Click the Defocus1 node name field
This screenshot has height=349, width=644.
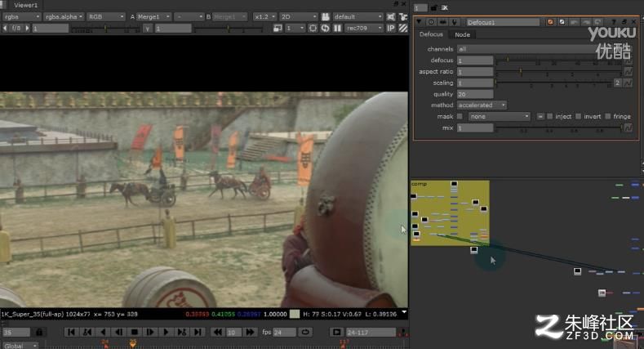[x=502, y=22]
